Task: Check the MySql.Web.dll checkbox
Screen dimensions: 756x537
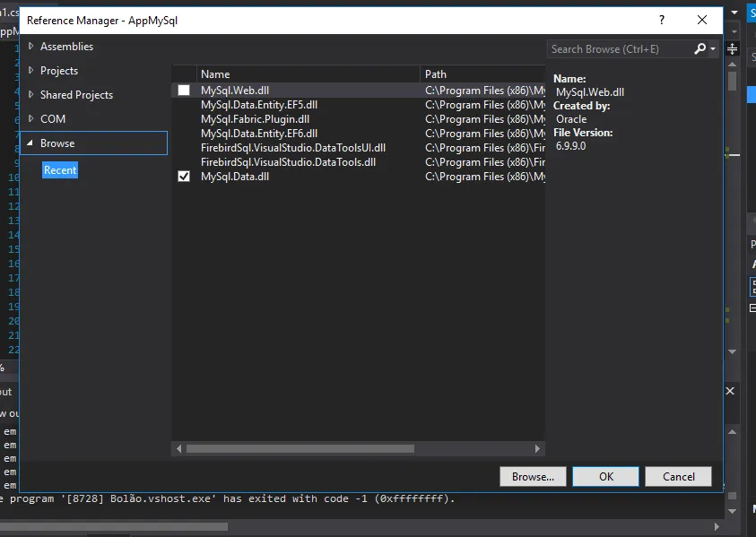Action: point(184,91)
